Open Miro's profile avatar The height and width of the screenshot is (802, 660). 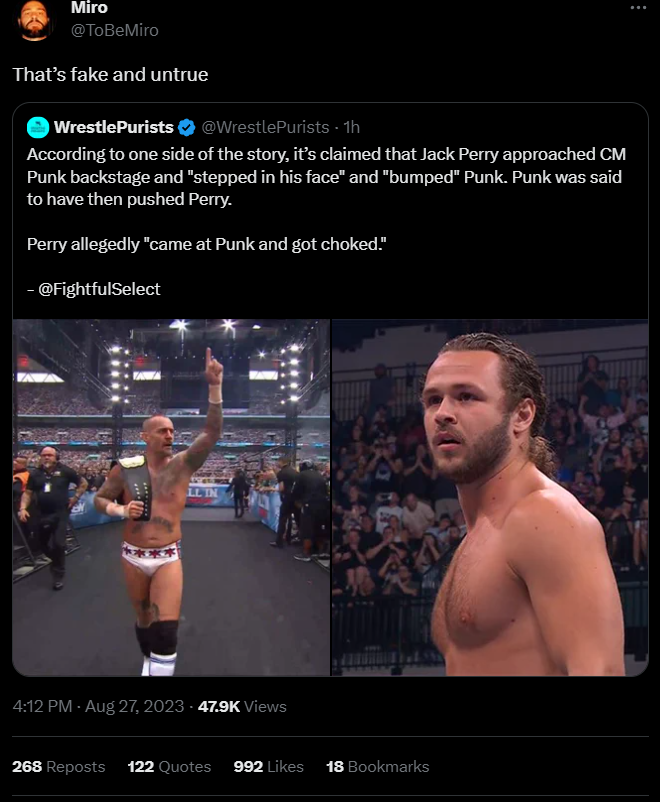pyautogui.click(x=34, y=20)
